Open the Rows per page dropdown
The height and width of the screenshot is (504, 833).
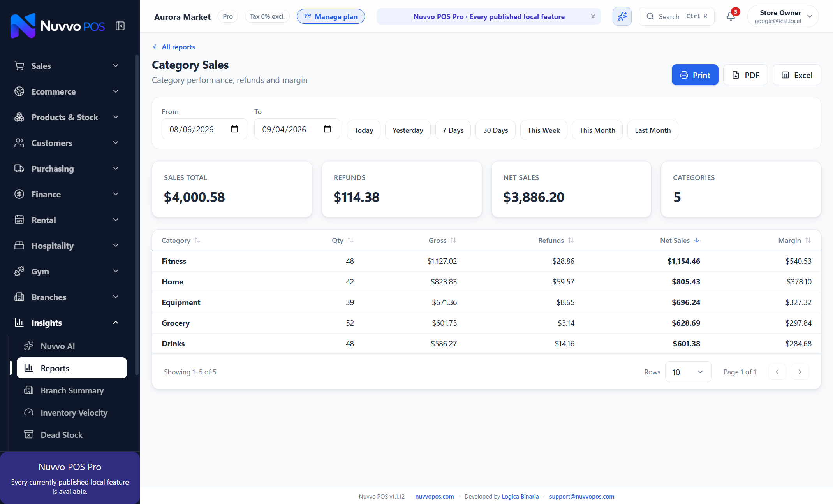688,372
